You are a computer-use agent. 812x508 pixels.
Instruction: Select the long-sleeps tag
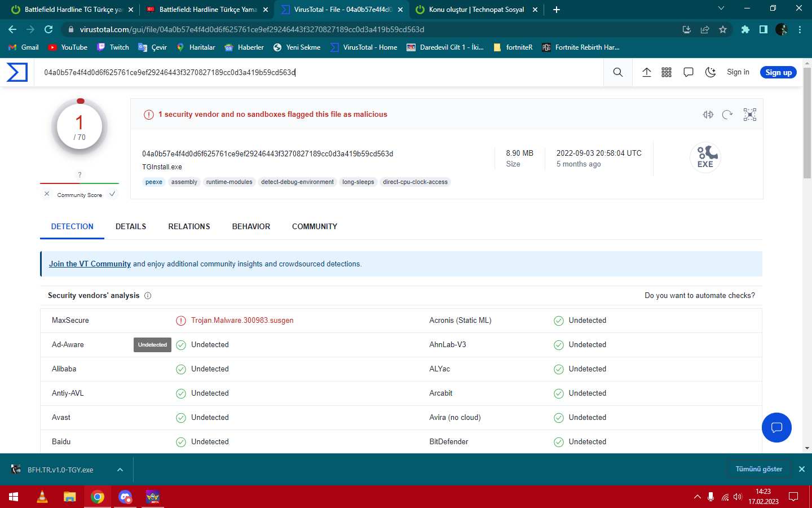(358, 182)
